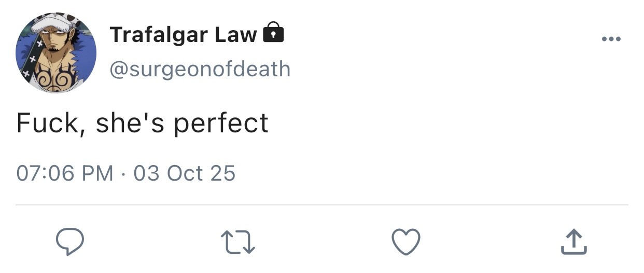644x273 pixels.
Task: Open Trafalgar Law's profile picture
Action: click(56, 52)
